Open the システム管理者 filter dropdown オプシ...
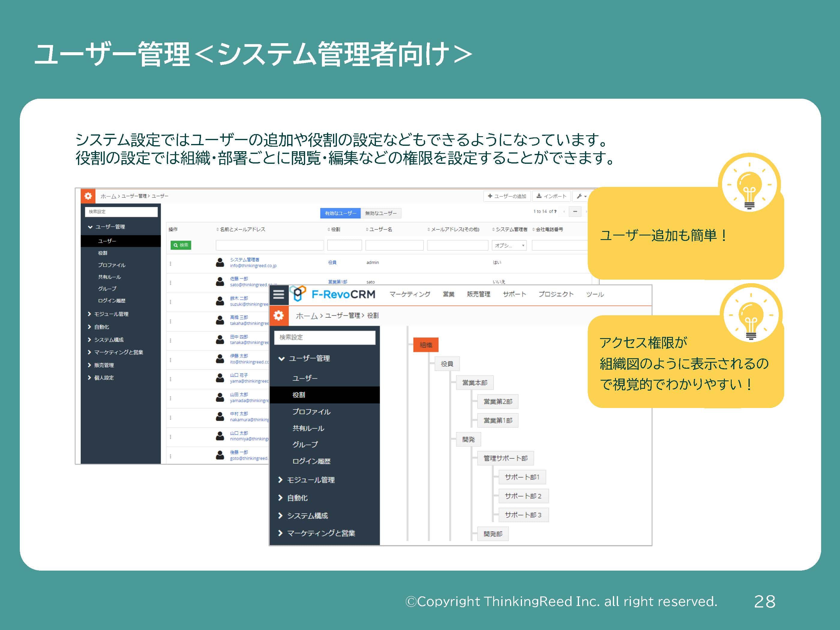This screenshot has height=630, width=840. [509, 245]
